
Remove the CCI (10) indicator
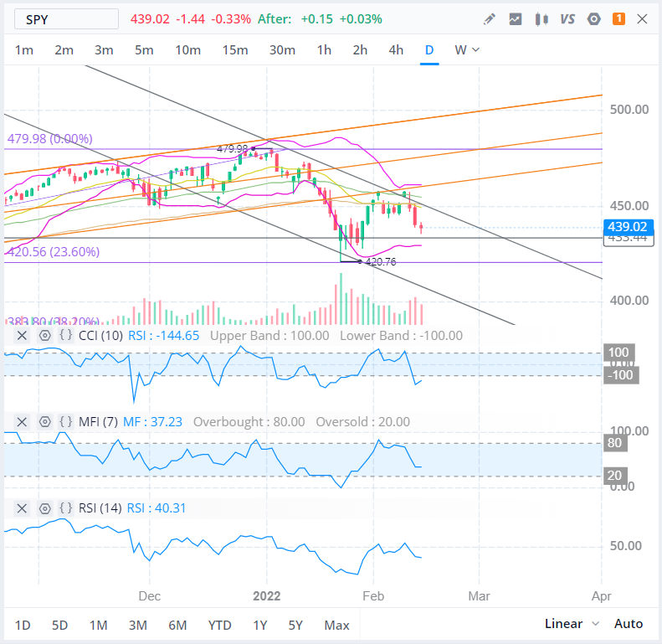click(22, 336)
